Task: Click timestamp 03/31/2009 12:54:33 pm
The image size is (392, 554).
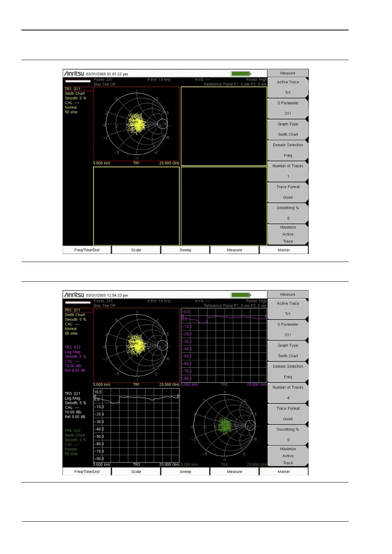Action: click(x=107, y=295)
